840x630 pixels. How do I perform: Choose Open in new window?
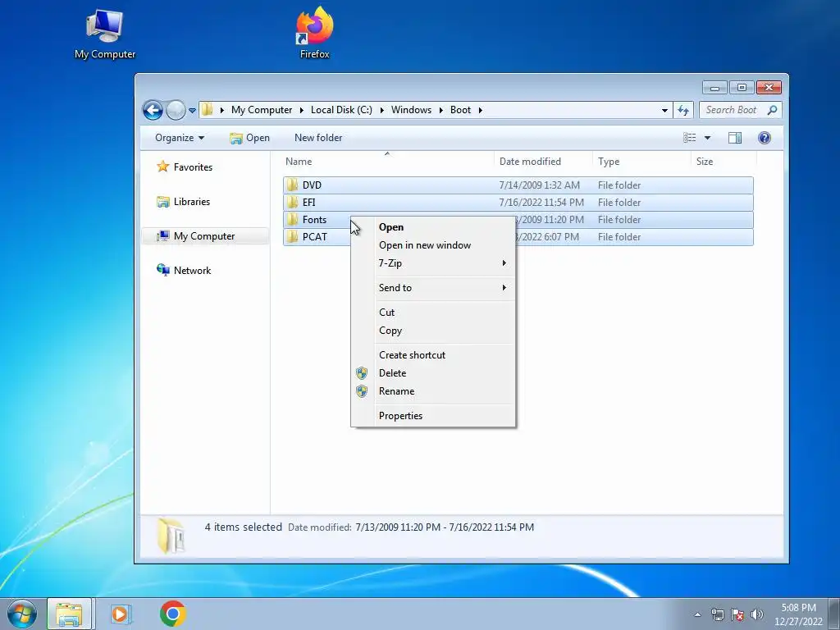(433, 245)
